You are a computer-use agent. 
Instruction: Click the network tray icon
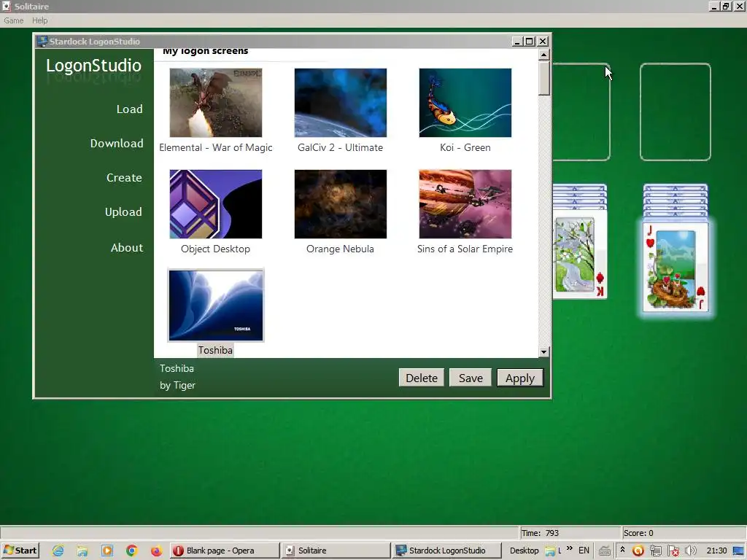656,551
